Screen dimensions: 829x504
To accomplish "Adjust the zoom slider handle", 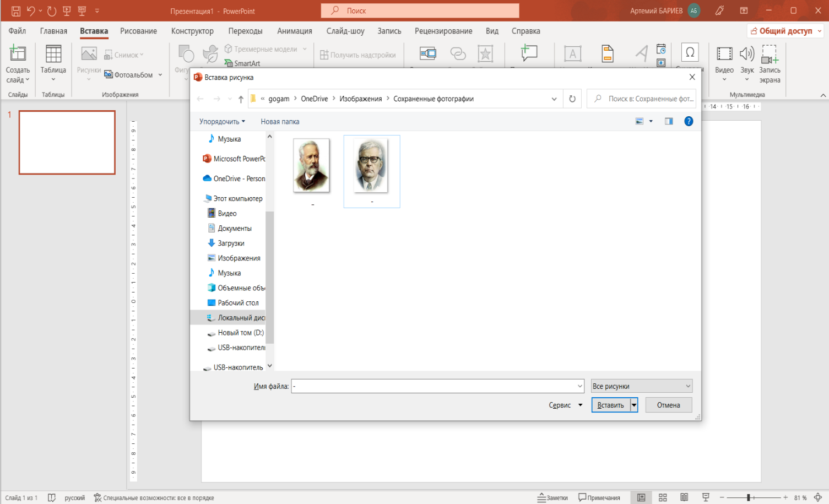I will point(749,497).
